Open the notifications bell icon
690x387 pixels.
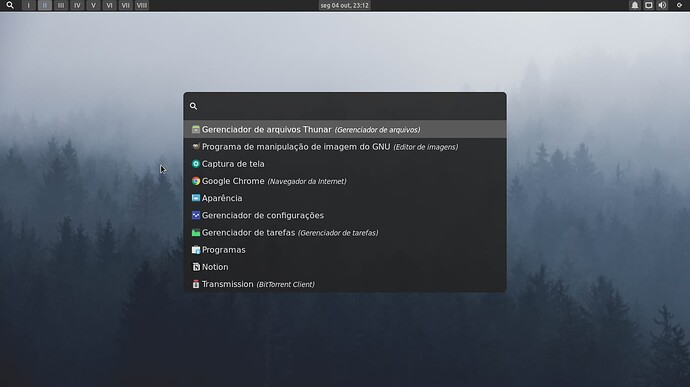pos(635,5)
